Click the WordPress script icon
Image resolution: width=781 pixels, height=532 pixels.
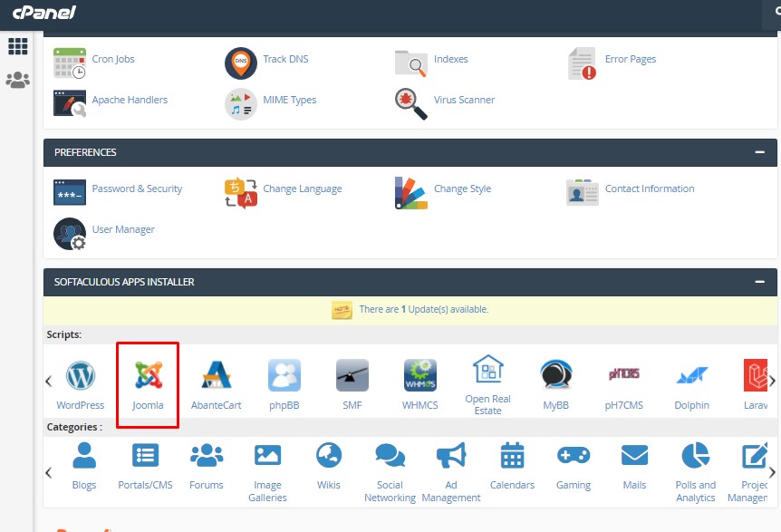[x=81, y=375]
